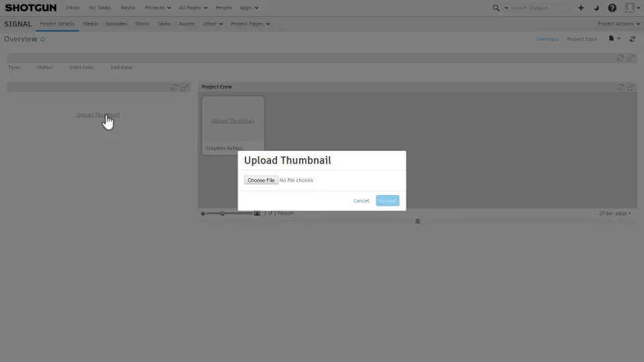Image resolution: width=644 pixels, height=362 pixels.
Task: Switch to the project Media tab
Action: [90, 24]
